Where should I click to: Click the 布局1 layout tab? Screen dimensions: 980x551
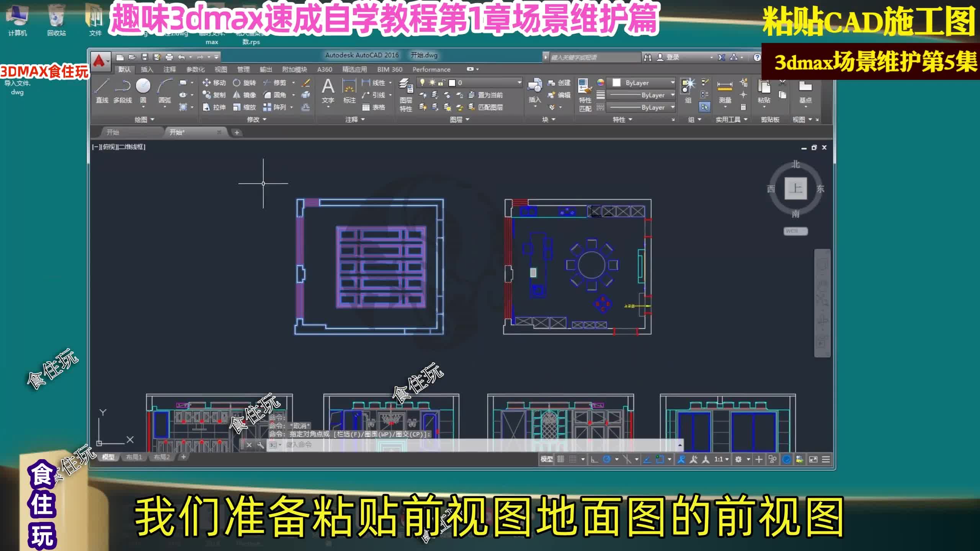point(134,457)
